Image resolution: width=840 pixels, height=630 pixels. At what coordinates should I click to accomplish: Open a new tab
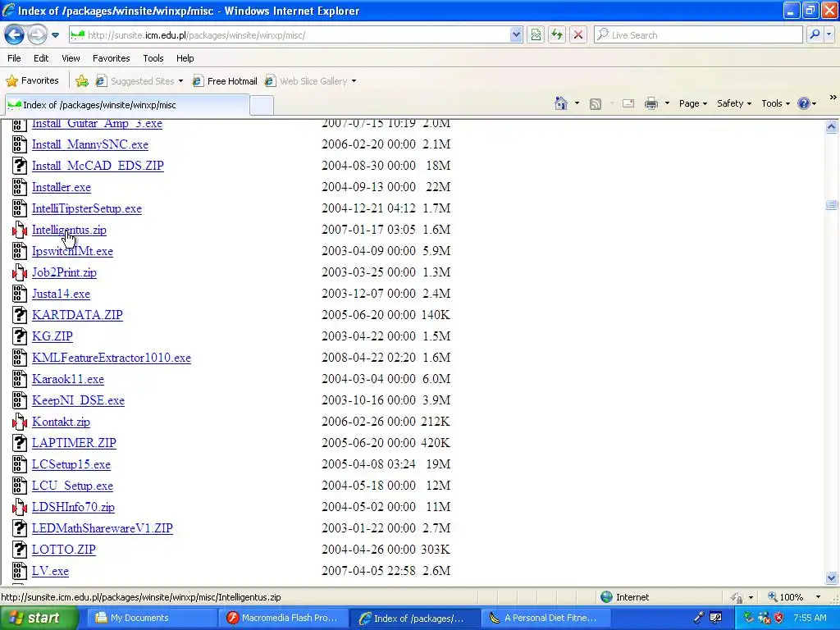coord(262,105)
